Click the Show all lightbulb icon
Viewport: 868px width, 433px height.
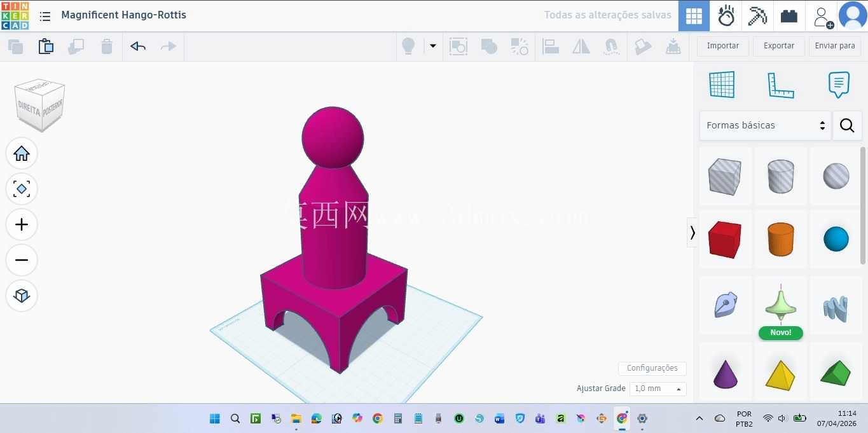click(408, 46)
